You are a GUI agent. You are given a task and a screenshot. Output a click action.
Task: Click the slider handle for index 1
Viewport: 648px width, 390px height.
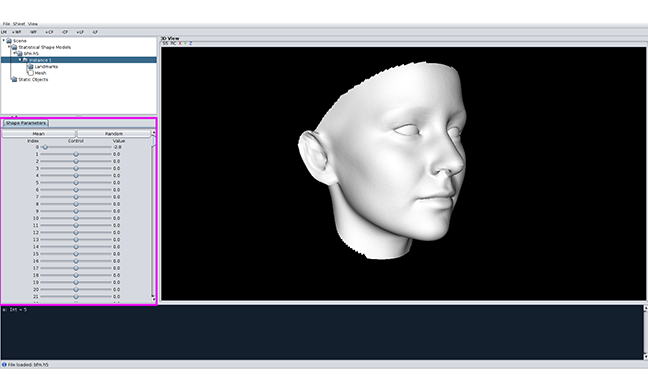pos(76,154)
